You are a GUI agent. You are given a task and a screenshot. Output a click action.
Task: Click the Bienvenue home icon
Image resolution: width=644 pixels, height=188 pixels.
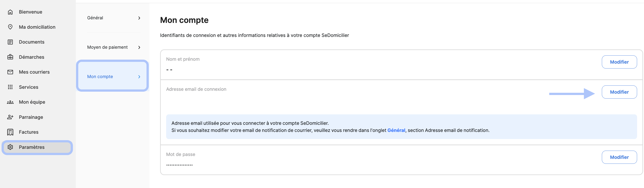(10, 12)
